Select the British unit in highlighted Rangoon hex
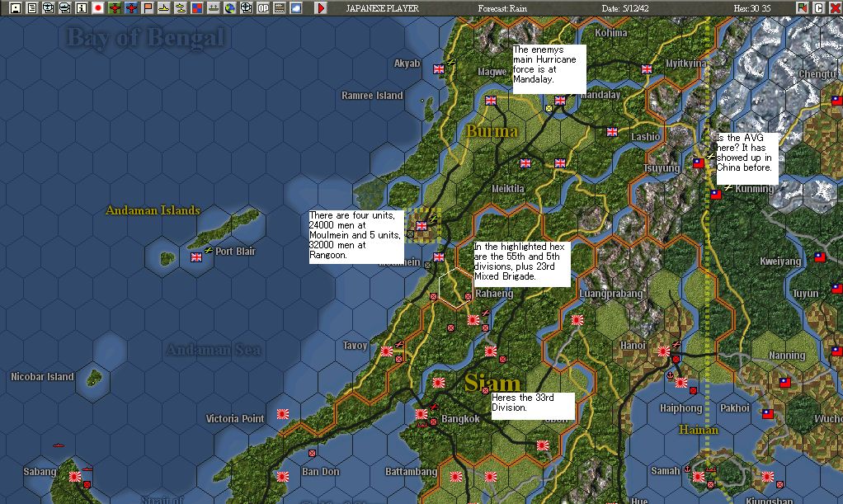The height and width of the screenshot is (504, 843). pyautogui.click(x=421, y=226)
